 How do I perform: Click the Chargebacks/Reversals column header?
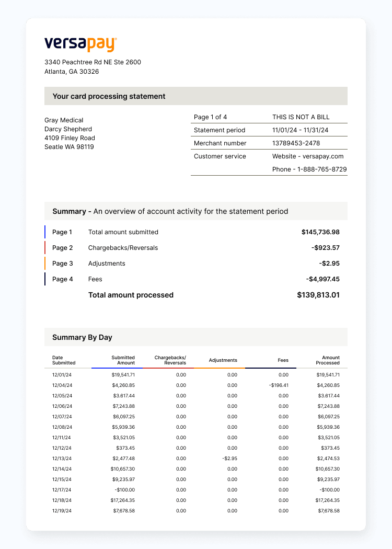click(170, 360)
